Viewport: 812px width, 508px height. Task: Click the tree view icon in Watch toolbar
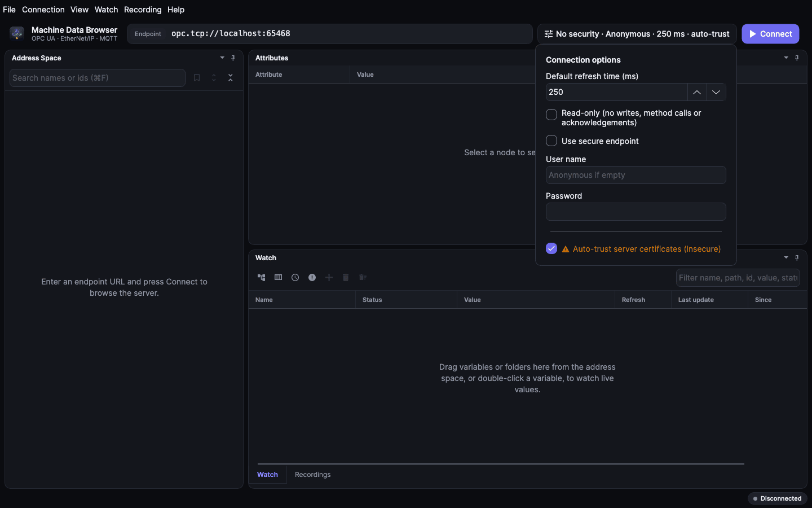(262, 278)
